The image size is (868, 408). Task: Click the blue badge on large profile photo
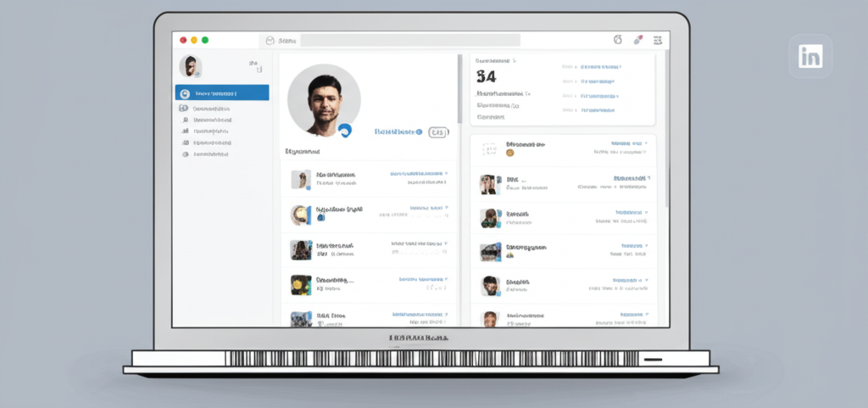pos(345,130)
